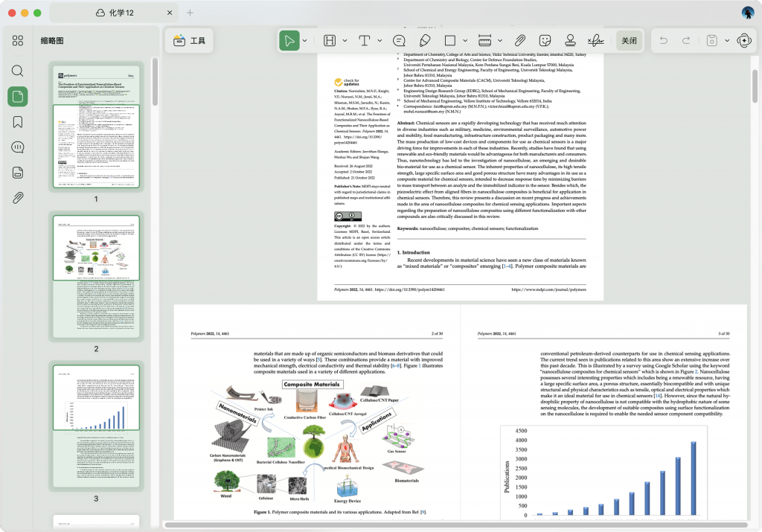Click the "Composite Materials" figure label
Screen dimensions: 762x532
(312, 384)
